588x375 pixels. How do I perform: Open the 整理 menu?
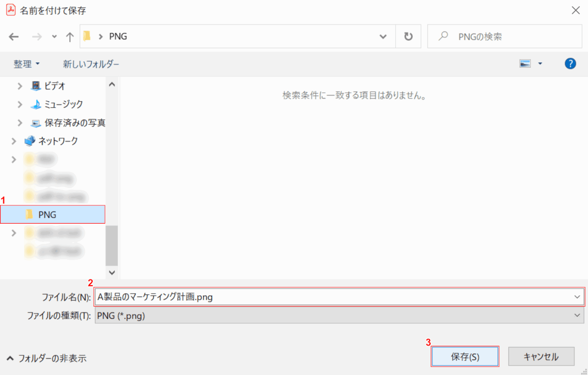click(x=26, y=64)
